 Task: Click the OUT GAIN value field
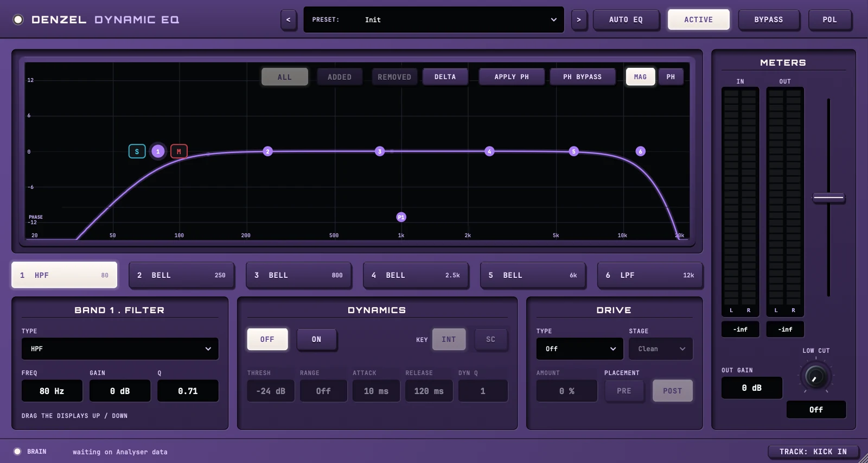tap(752, 388)
